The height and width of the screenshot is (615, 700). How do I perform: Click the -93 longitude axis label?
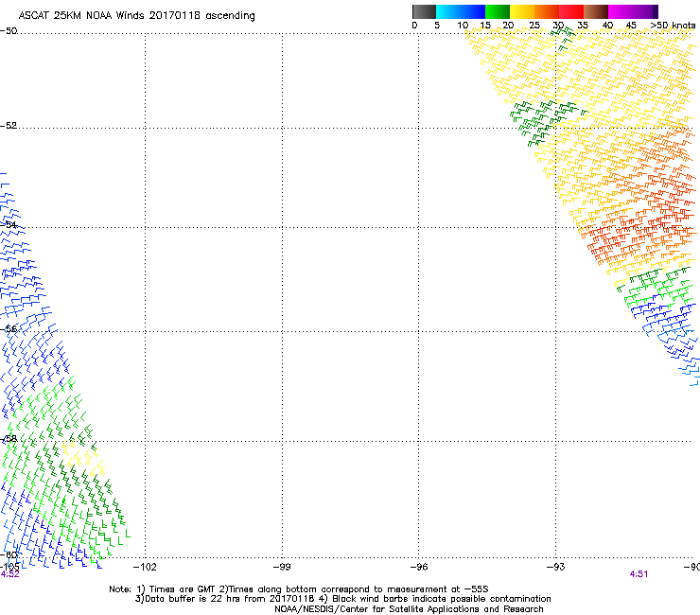[556, 567]
